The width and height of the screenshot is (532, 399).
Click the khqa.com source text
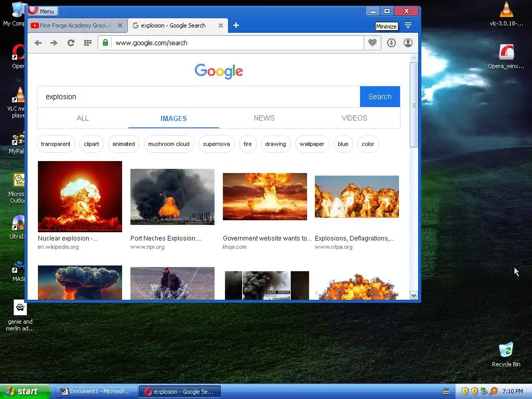point(234,247)
